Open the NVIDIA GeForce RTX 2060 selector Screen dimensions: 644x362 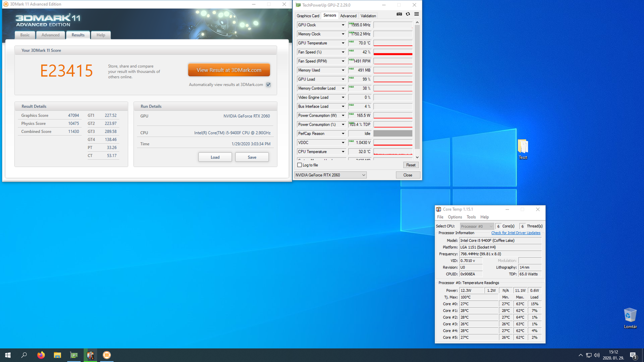tap(330, 175)
